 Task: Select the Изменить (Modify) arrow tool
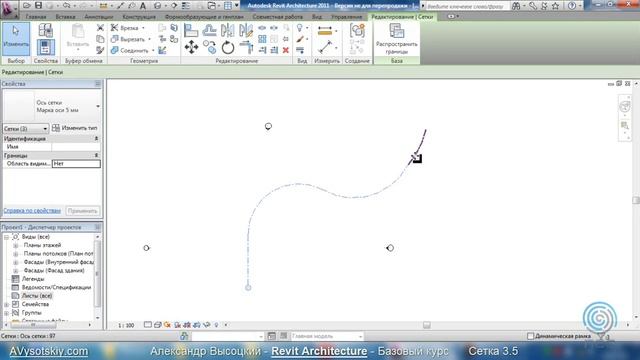coord(16,39)
